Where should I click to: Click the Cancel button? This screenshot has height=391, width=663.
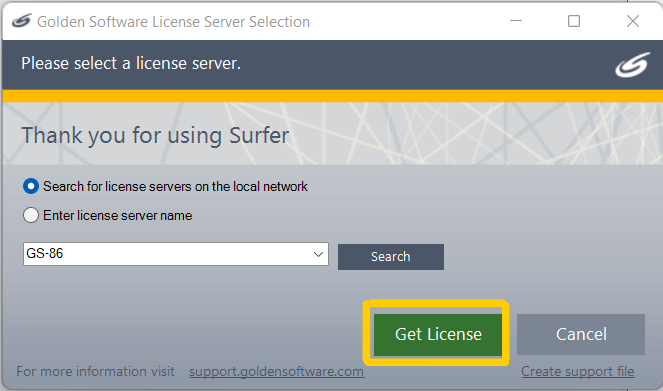point(581,334)
